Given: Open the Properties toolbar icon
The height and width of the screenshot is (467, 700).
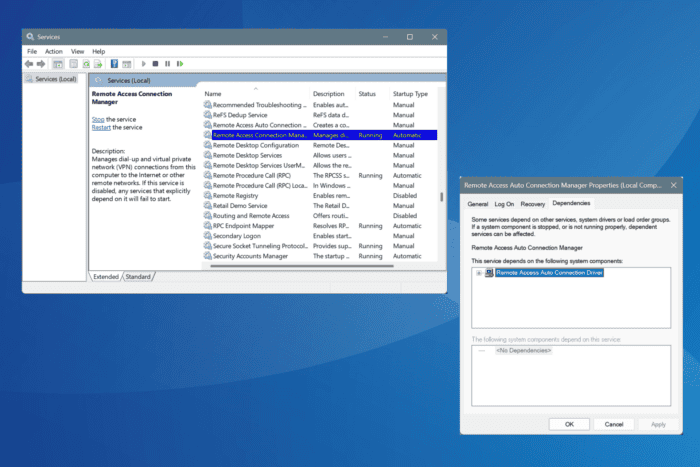Looking at the screenshot, I should click(x=74, y=64).
